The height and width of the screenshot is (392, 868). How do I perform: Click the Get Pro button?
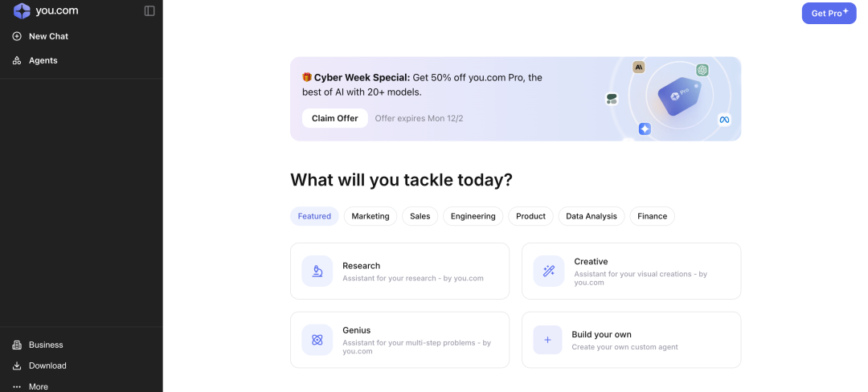[829, 13]
